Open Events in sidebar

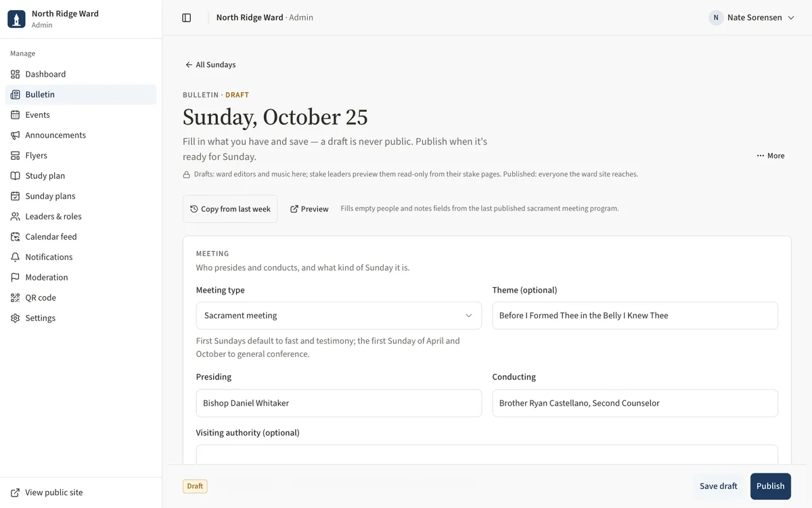(81, 115)
